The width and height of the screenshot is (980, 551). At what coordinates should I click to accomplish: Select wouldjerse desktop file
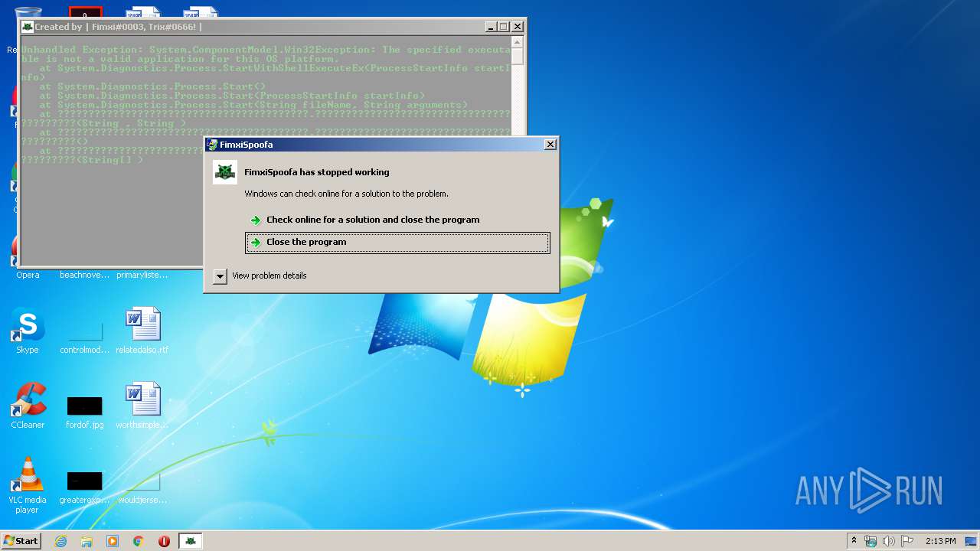point(142,487)
